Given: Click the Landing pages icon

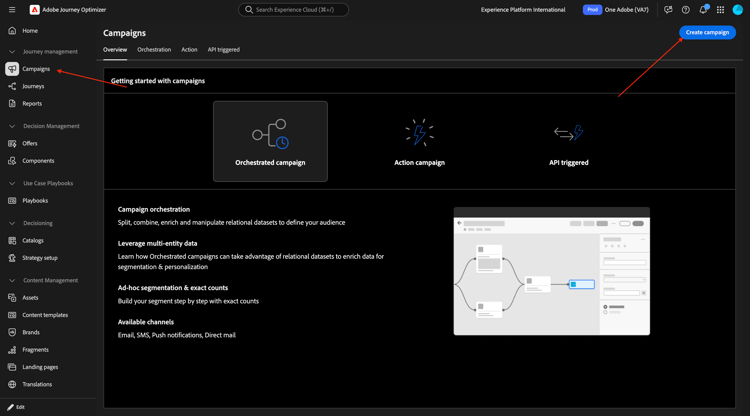Looking at the screenshot, I should 12,367.
